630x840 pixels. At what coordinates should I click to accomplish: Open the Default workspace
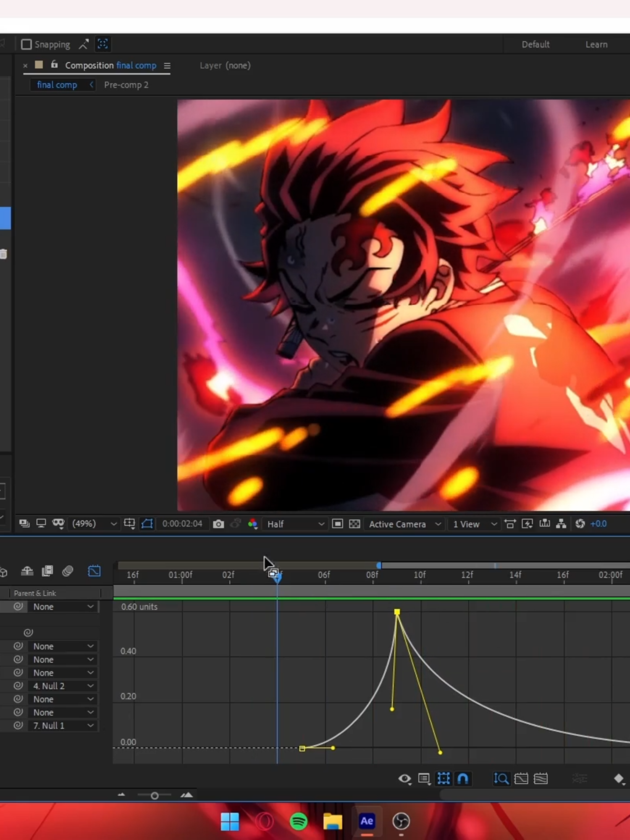[535, 45]
